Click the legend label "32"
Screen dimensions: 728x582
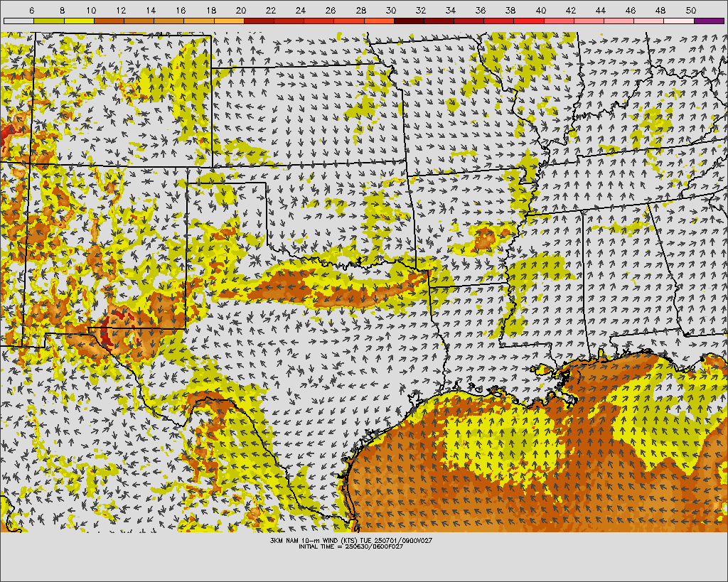[x=421, y=10]
